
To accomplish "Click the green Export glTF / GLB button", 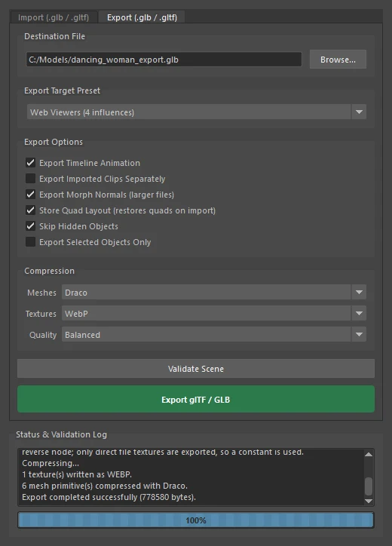I will coord(196,399).
